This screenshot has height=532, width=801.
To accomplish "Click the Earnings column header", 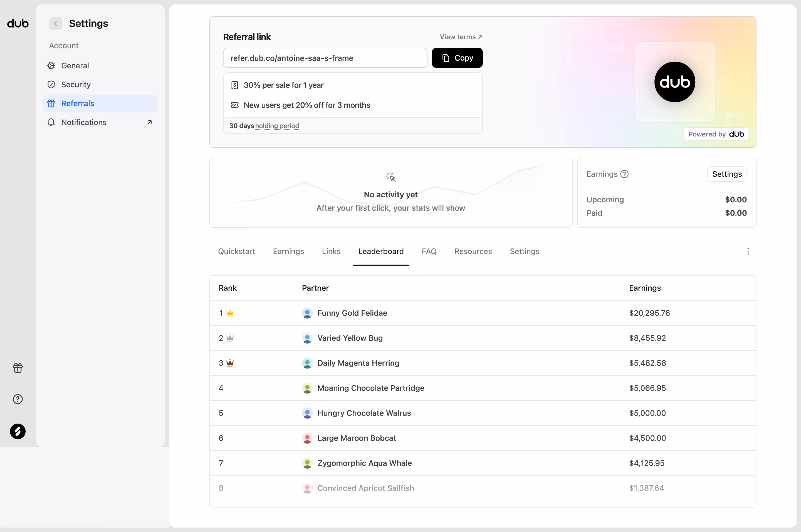I will coord(645,288).
